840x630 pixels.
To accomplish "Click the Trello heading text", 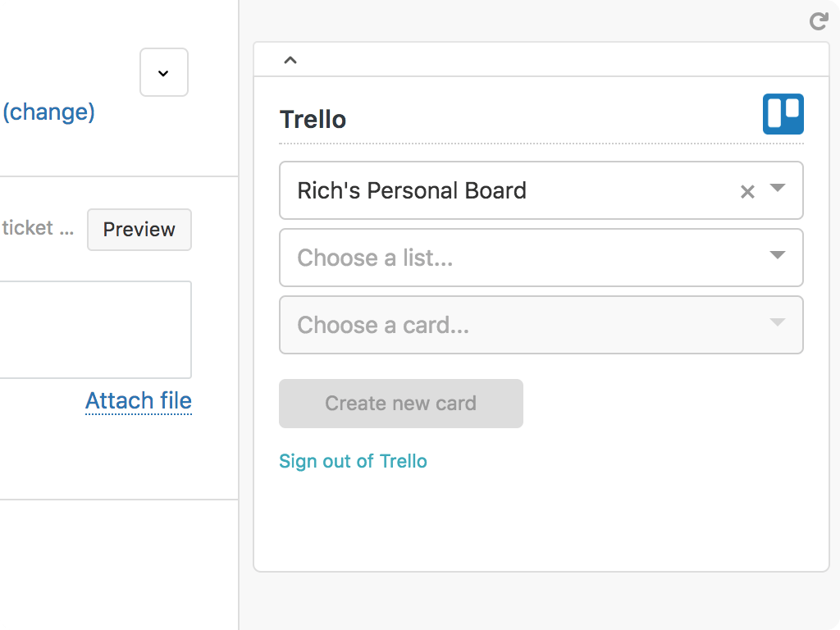I will [313, 120].
